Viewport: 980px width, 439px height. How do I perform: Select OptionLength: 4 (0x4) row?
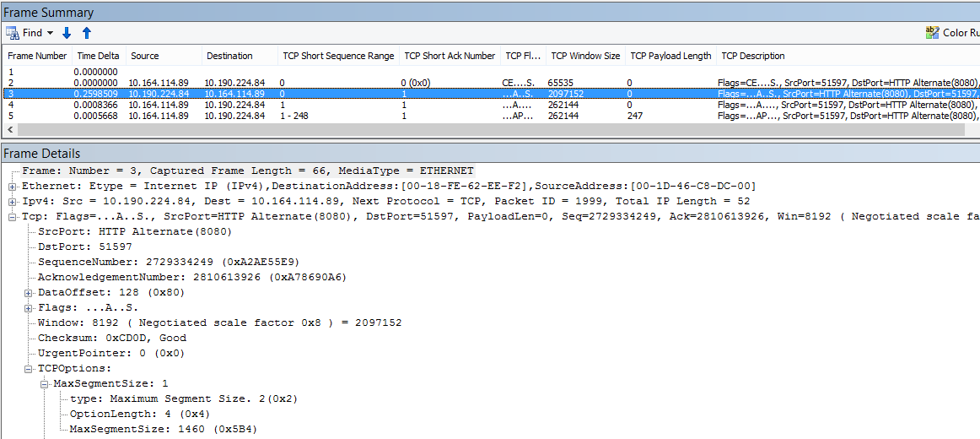[x=139, y=414]
